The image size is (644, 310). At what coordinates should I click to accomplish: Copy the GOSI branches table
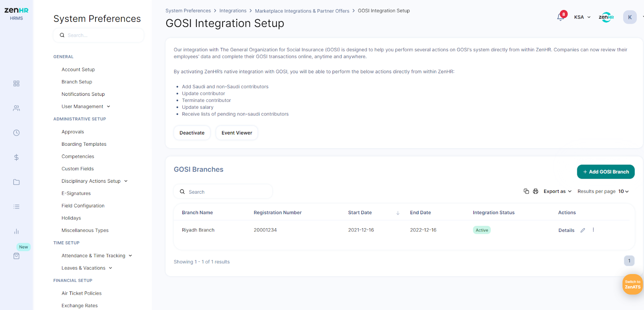click(526, 191)
